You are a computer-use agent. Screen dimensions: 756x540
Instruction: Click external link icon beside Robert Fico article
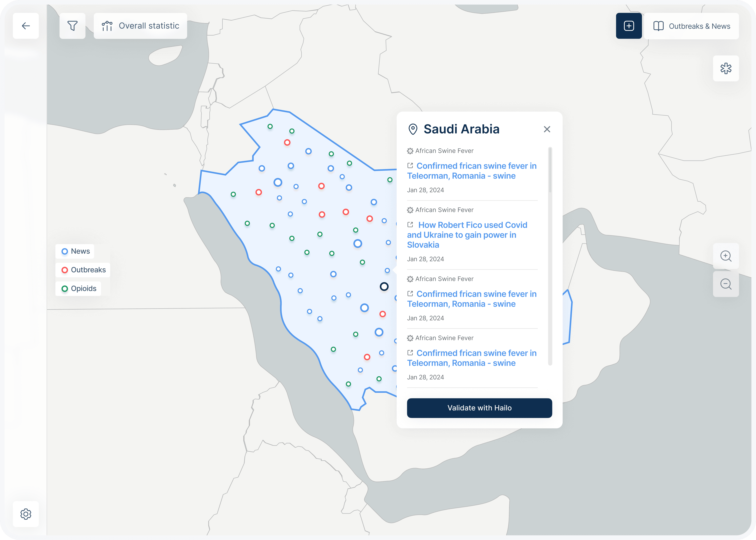410,225
